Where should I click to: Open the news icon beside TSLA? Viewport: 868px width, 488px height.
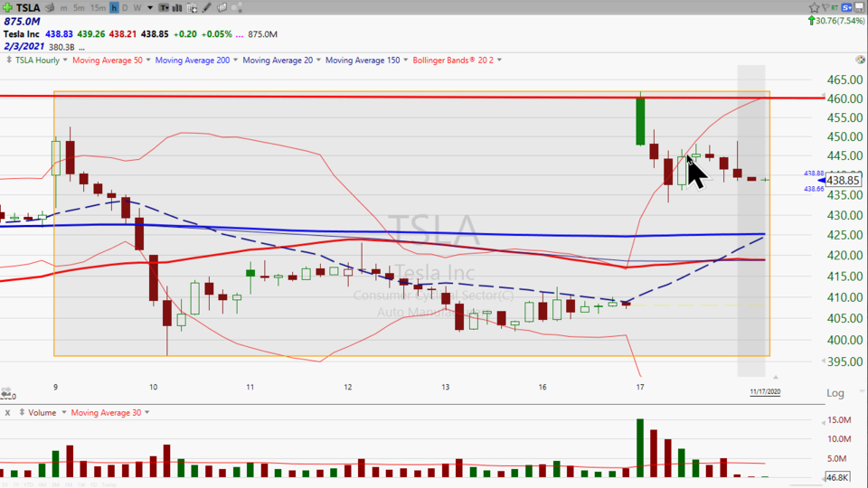click(50, 8)
